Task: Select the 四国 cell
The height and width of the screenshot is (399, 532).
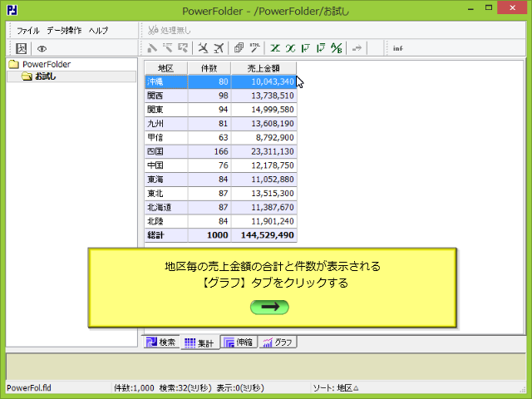Action: pyautogui.click(x=166, y=151)
